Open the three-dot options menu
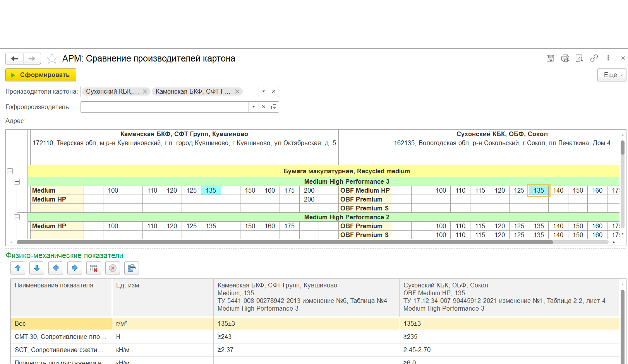This screenshot has width=628, height=364. pyautogui.click(x=608, y=58)
